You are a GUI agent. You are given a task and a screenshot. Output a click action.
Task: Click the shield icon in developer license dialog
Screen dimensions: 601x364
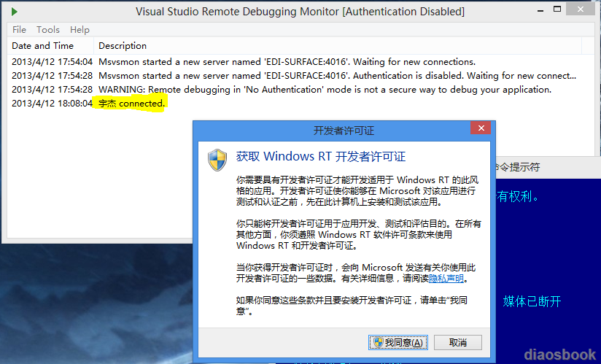[x=217, y=160]
